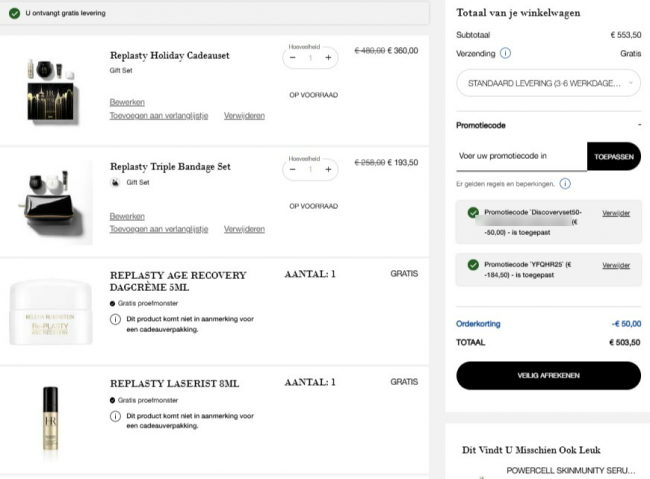Click info icon under Age Recovery Dagcrème
This screenshot has width=650, height=479.
(x=115, y=319)
